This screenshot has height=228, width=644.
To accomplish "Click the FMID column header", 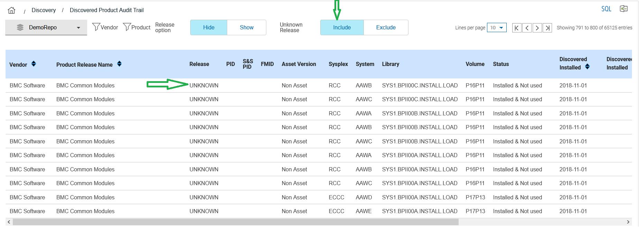I will pos(267,64).
